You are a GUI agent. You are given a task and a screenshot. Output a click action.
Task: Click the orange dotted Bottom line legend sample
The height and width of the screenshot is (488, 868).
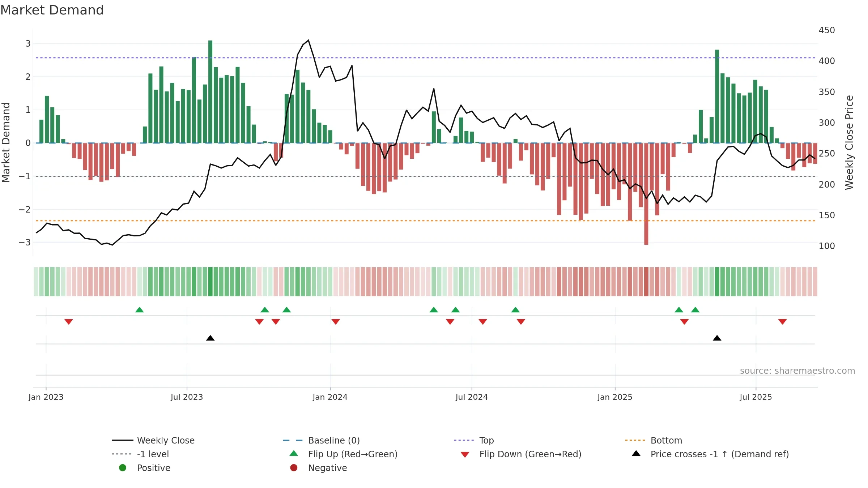click(x=635, y=440)
